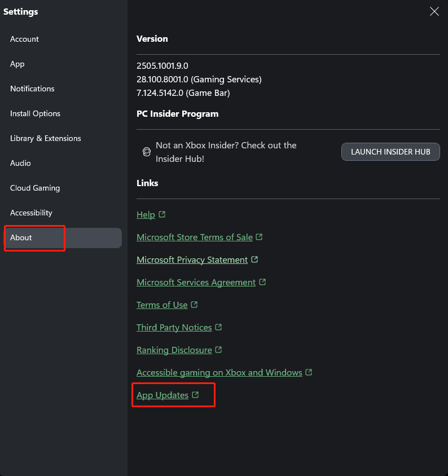
Task: Open the Accessible gaming on Xbox and Windows link
Action: (219, 372)
